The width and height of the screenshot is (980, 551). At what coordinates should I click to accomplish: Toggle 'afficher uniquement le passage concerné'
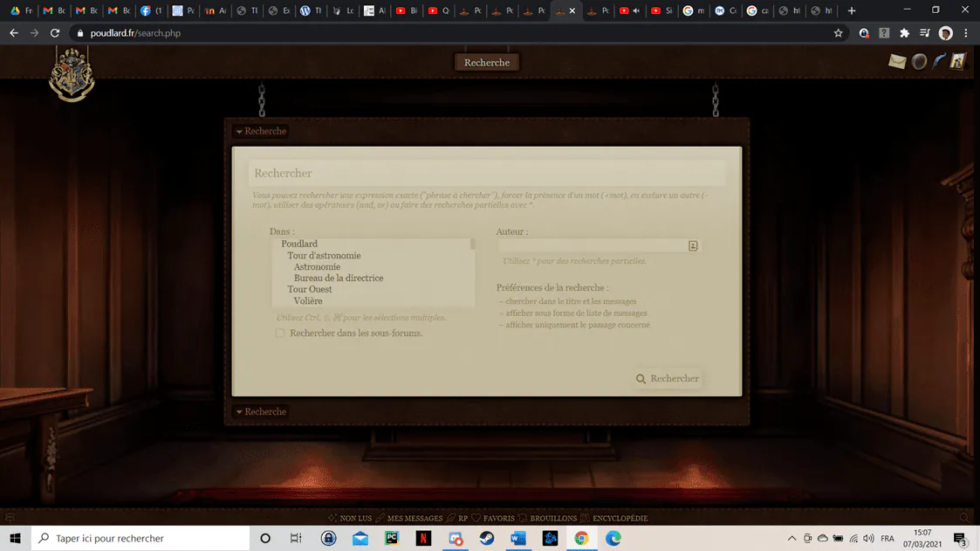pyautogui.click(x=578, y=325)
